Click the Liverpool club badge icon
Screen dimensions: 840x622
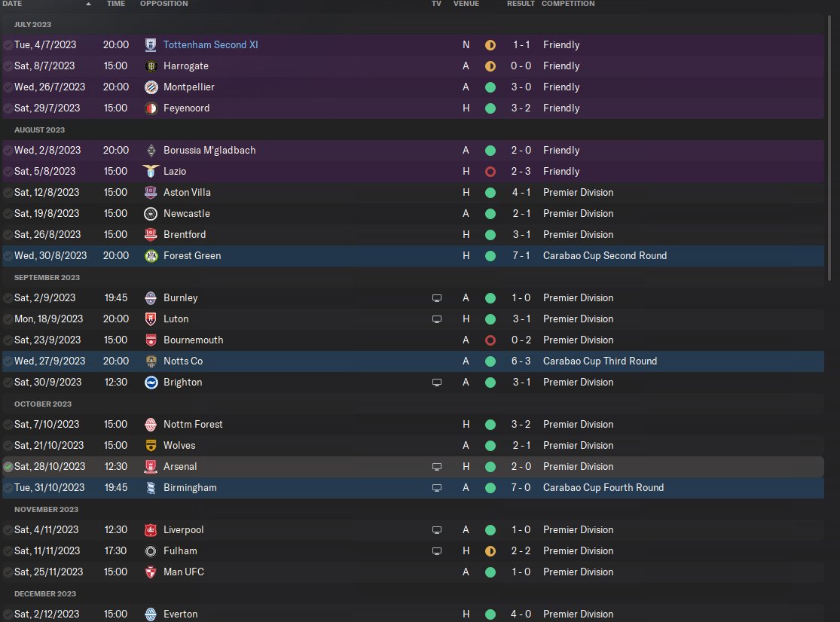[x=151, y=530]
